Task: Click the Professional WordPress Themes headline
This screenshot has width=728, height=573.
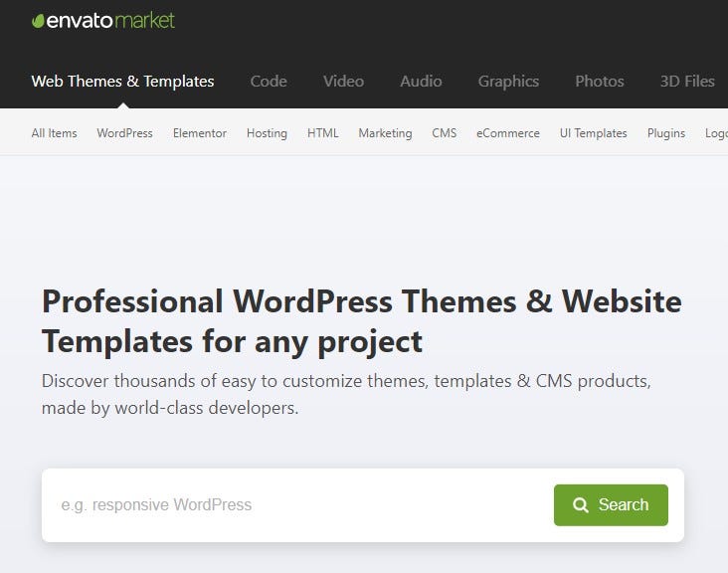Action: 362,321
